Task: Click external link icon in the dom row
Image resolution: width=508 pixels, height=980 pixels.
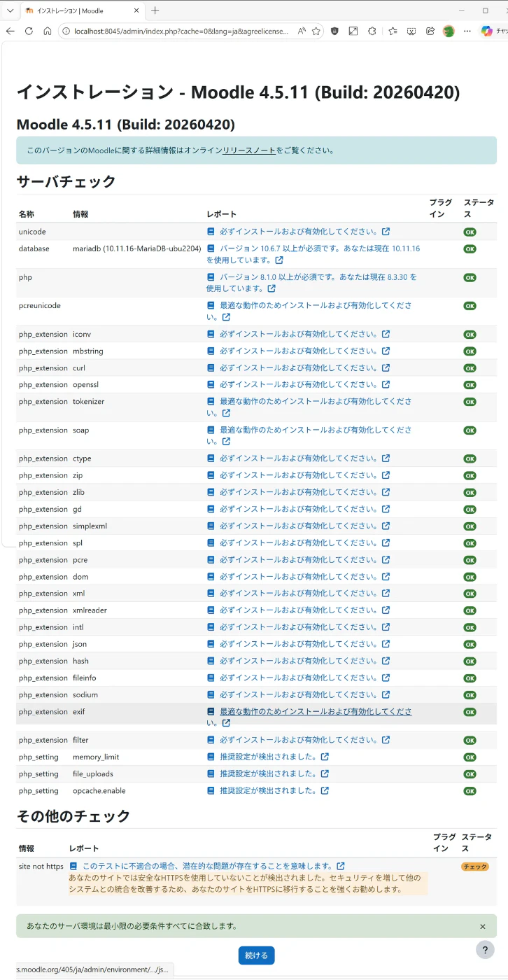Action: [x=386, y=577]
